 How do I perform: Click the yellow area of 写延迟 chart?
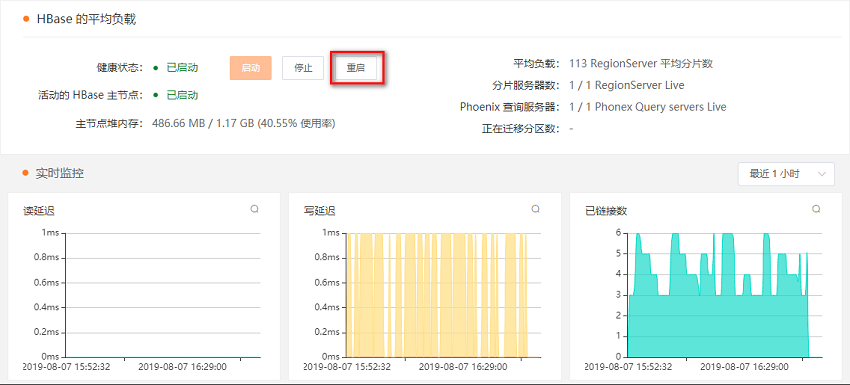(x=436, y=296)
